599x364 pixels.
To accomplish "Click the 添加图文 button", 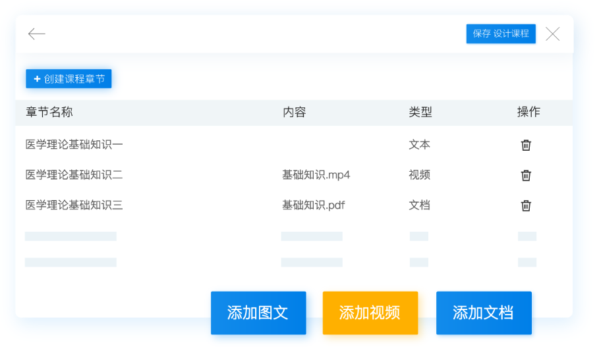I will [x=258, y=313].
